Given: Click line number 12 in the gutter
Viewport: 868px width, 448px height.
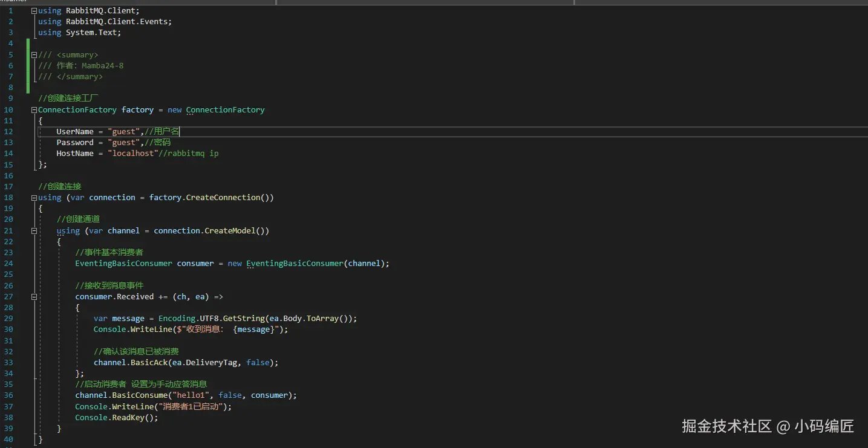Looking at the screenshot, I should 8,131.
